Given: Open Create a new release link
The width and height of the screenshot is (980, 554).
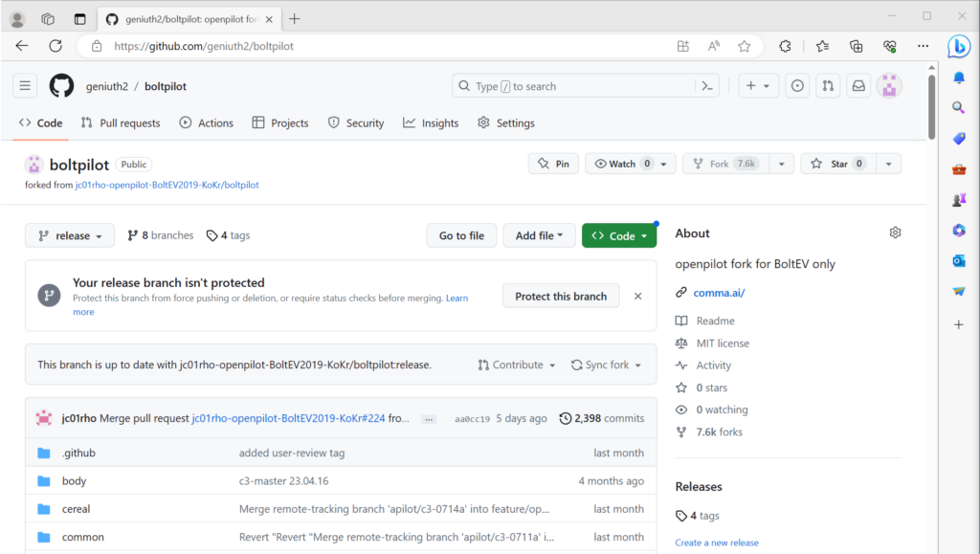Looking at the screenshot, I should coord(717,543).
